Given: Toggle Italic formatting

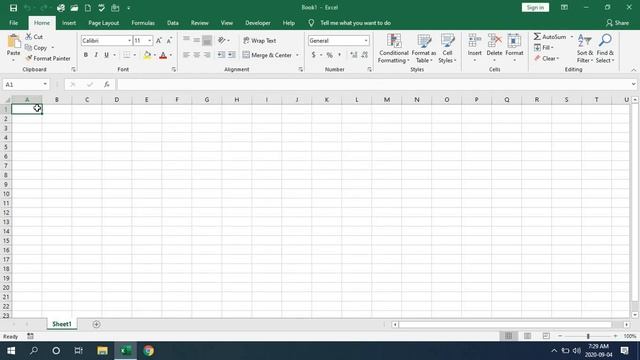Looking at the screenshot, I should click(x=96, y=55).
